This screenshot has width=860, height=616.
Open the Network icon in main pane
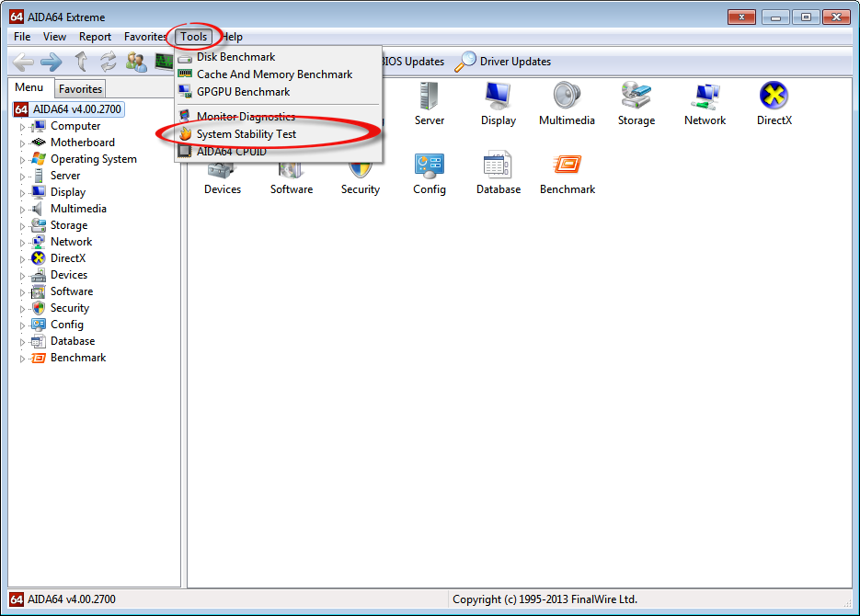[705, 104]
